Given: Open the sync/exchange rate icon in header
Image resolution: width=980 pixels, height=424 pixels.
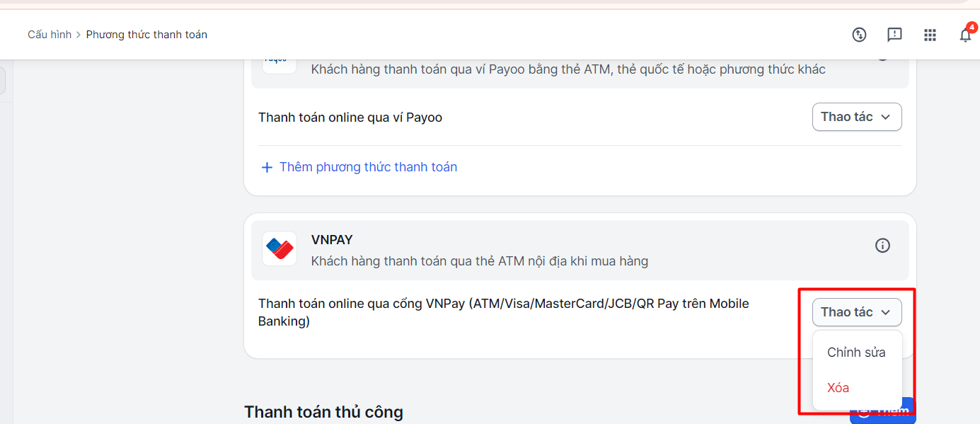Looking at the screenshot, I should coord(859,35).
